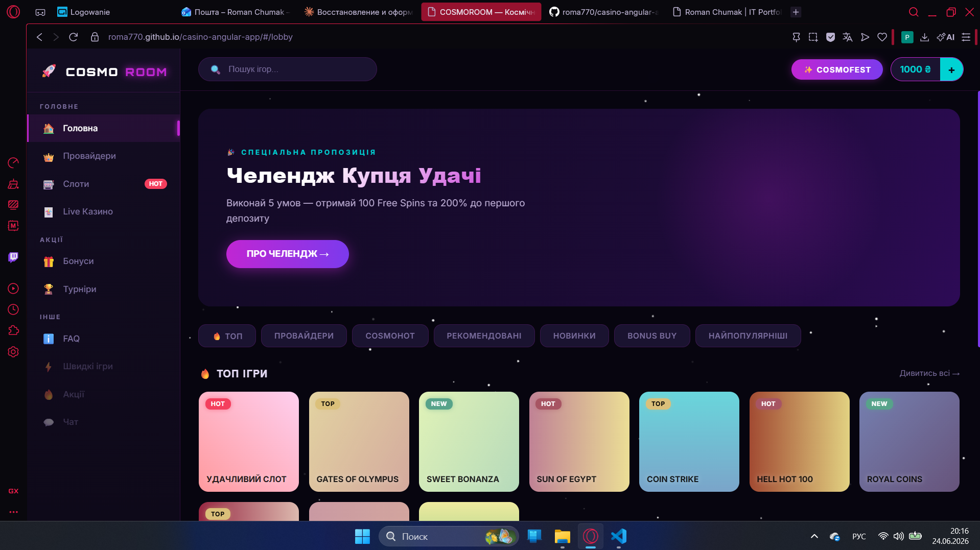Open the УДАЧЛИВИЙ СЛОТ game card
Image resolution: width=980 pixels, height=550 pixels.
pos(249,442)
